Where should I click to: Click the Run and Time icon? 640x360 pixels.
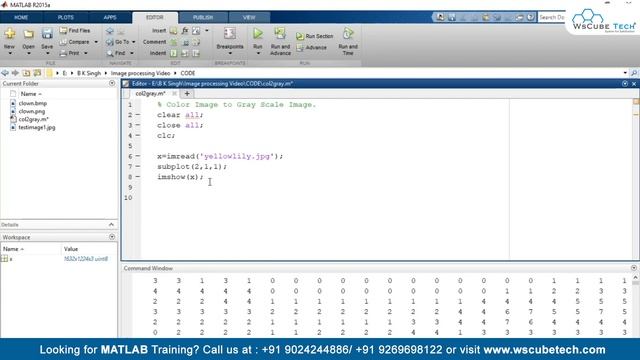(x=348, y=33)
